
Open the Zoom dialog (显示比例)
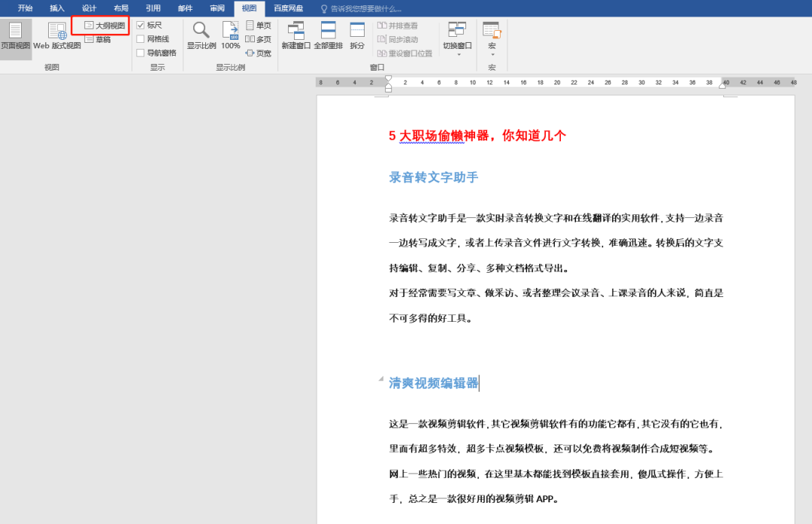tap(201, 36)
